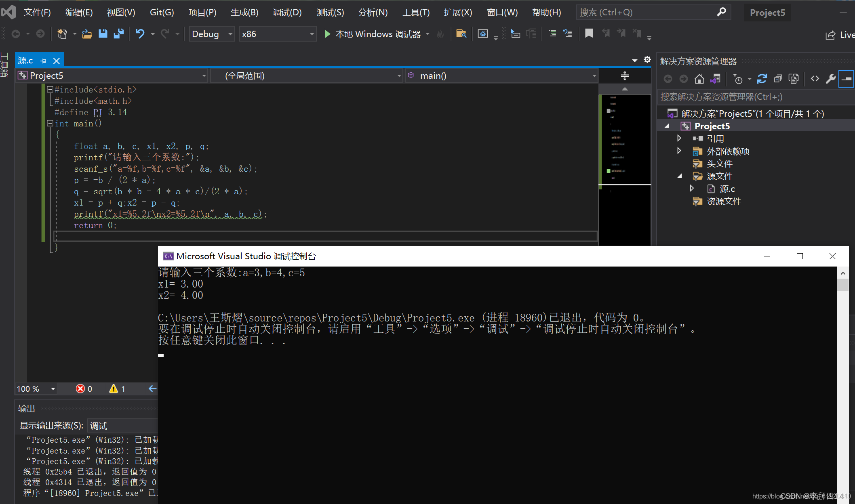Viewport: 855px width, 504px height.
Task: Expand the 外部依赖项 tree node
Action: [679, 151]
